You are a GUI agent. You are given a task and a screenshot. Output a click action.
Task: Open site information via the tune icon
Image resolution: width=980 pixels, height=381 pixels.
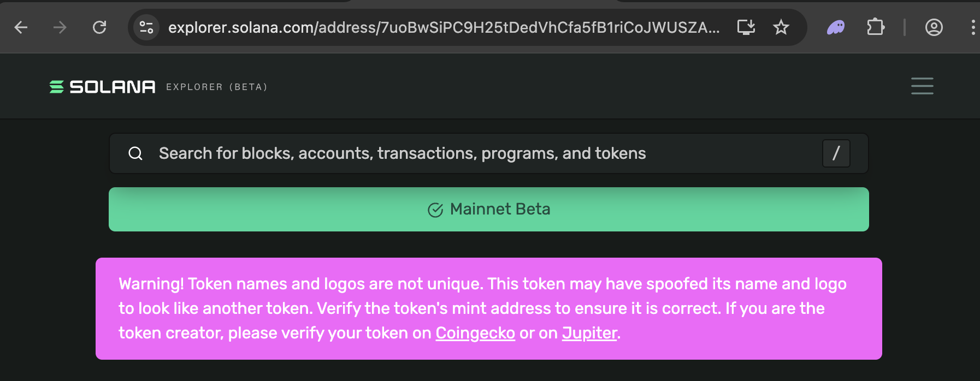pos(145,27)
